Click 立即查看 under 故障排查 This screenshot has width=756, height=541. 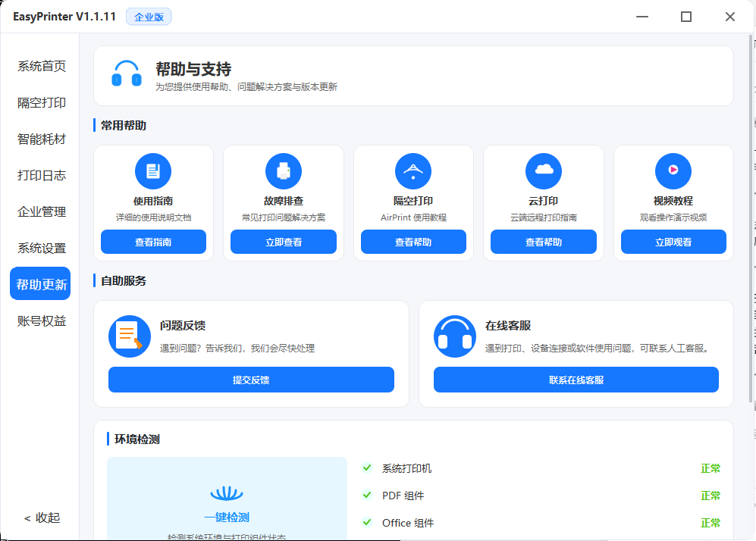[284, 242]
